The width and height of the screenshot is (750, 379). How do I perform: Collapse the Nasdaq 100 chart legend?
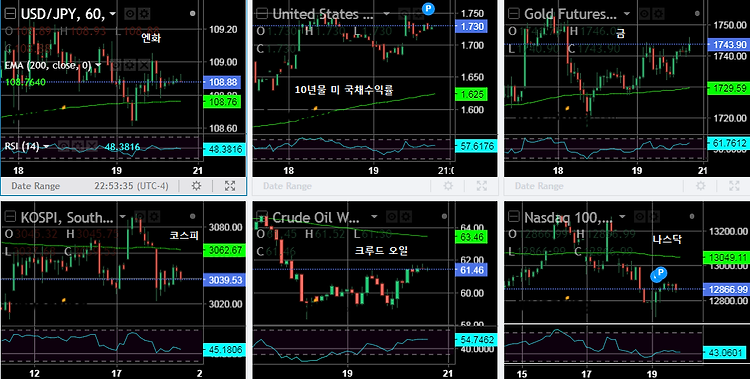click(x=513, y=217)
